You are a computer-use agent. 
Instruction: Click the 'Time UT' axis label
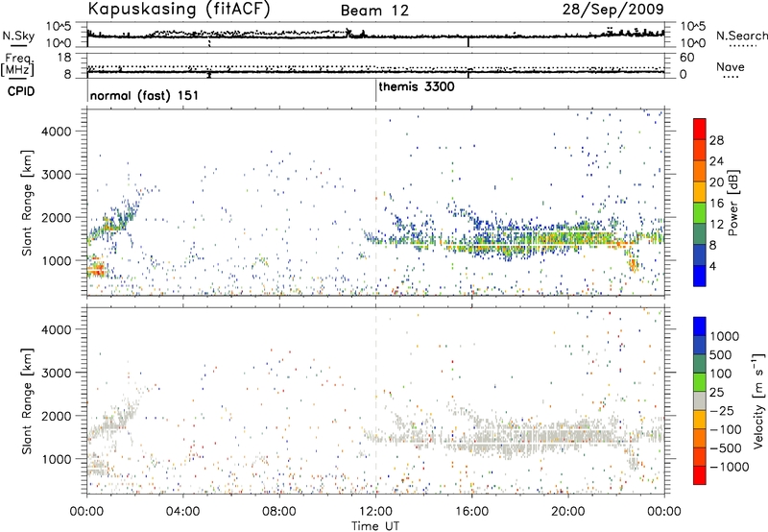[375, 525]
